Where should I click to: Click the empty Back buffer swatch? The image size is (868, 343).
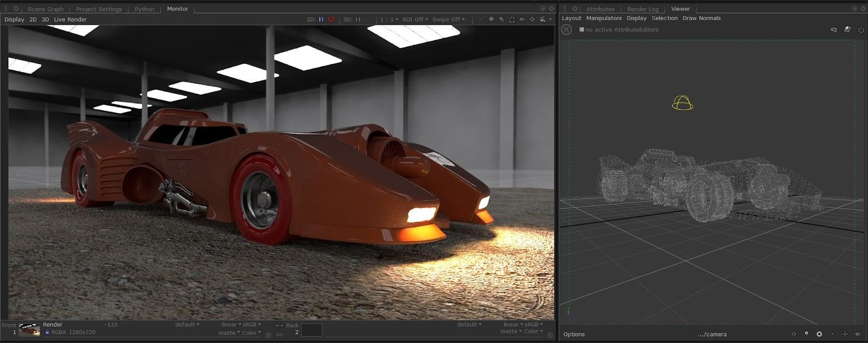[x=311, y=329]
